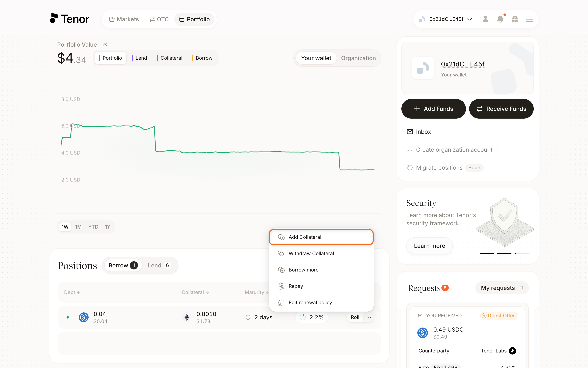The image size is (588, 368).
Task: Choose Edit renewal policy
Action: (x=321, y=303)
